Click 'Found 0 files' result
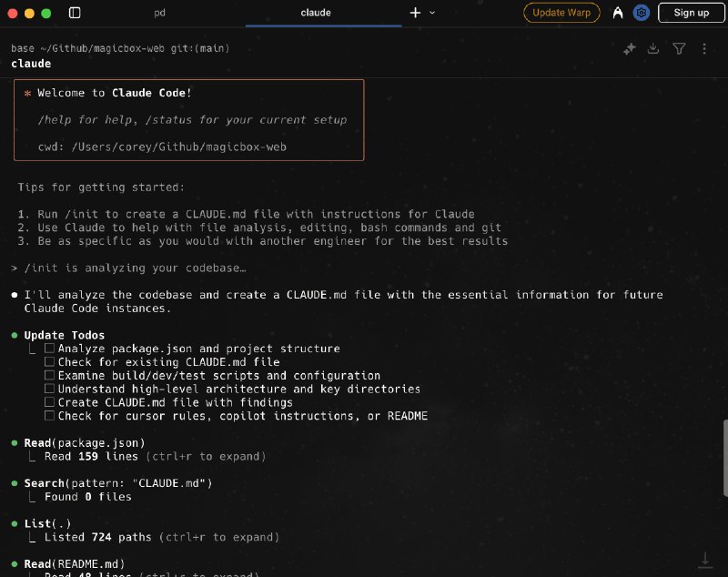The image size is (728, 577). 87,497
